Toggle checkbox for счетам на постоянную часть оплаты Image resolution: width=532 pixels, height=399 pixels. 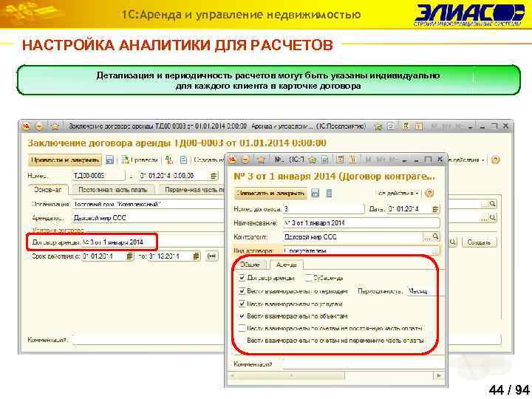242,328
